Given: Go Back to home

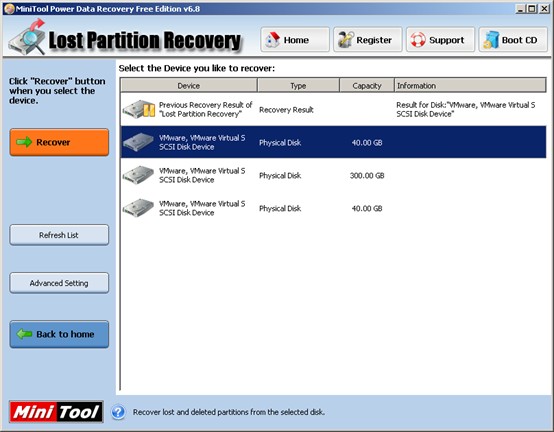Looking at the screenshot, I should pos(59,334).
